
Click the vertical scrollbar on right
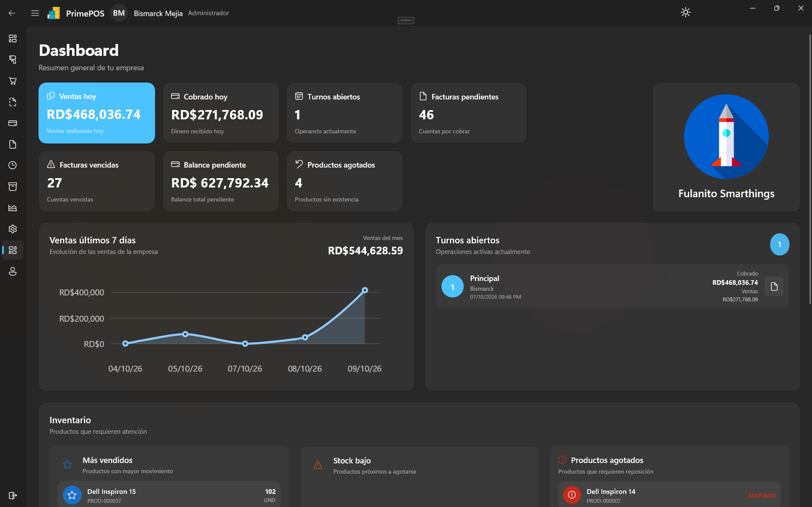809,169
